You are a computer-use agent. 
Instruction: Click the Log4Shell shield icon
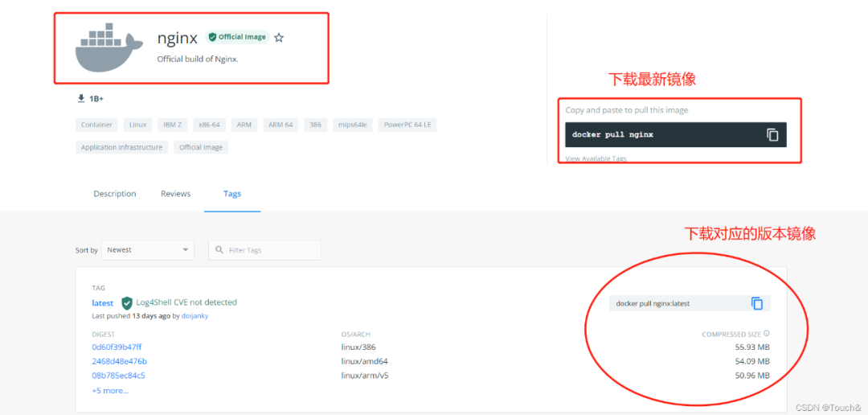pos(127,303)
